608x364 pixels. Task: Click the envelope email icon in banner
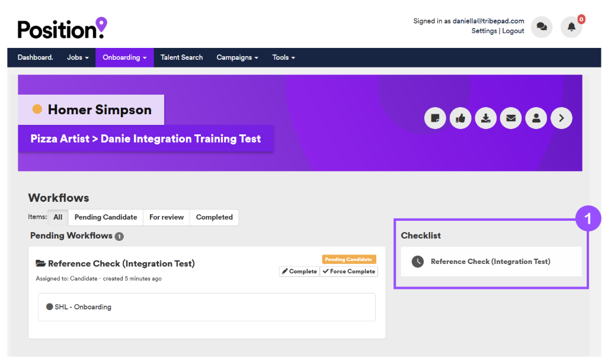point(511,118)
